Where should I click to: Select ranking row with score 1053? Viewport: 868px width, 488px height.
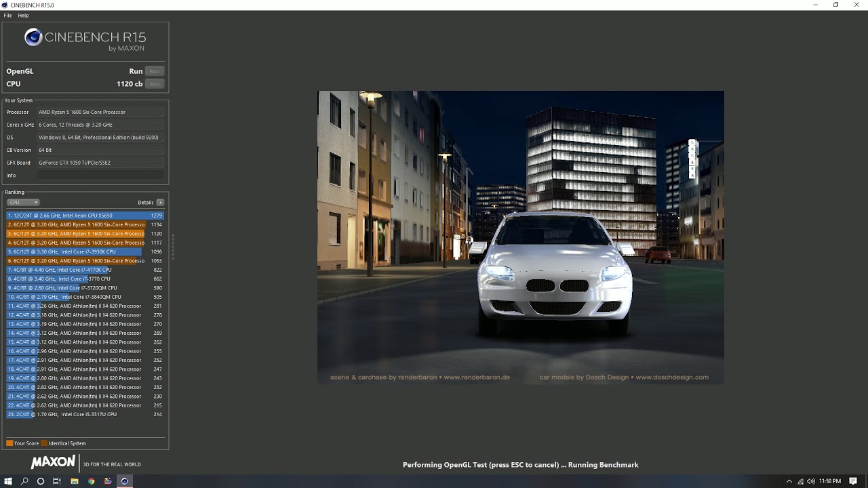pyautogui.click(x=85, y=261)
